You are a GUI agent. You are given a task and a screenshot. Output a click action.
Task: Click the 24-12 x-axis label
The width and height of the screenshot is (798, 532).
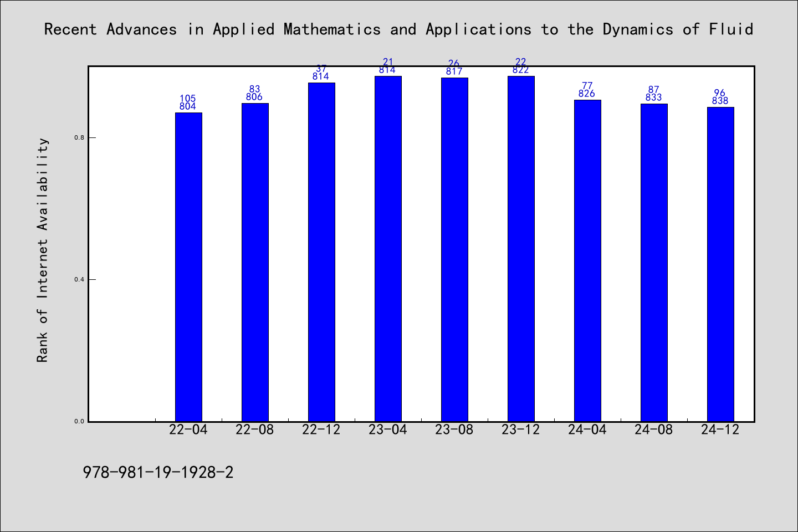[x=720, y=429]
